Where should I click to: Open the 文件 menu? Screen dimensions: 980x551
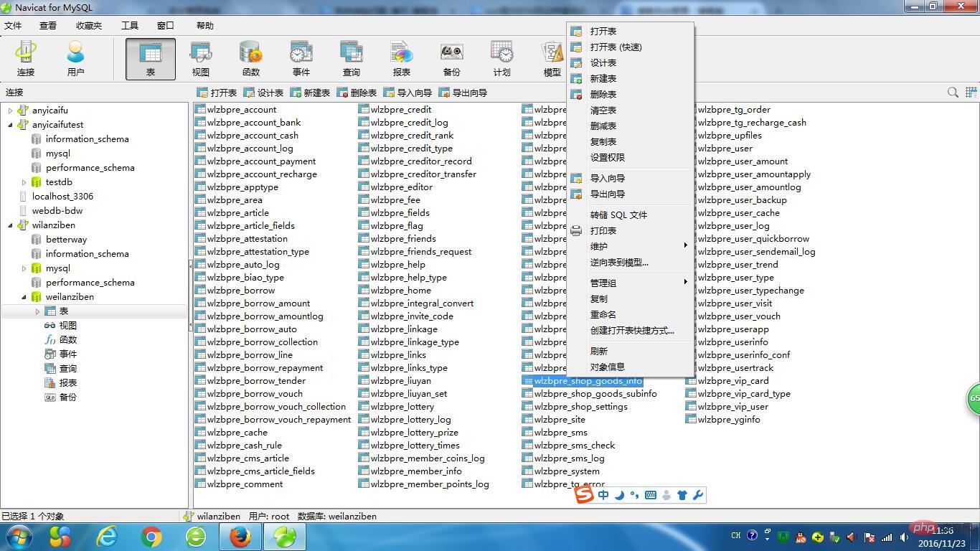(x=13, y=25)
